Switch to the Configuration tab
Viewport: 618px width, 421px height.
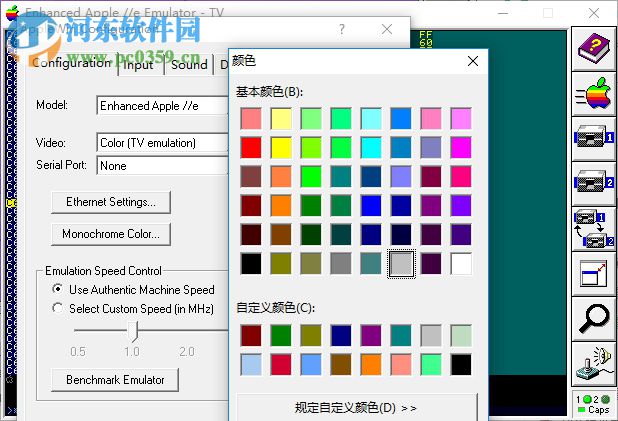coord(71,63)
